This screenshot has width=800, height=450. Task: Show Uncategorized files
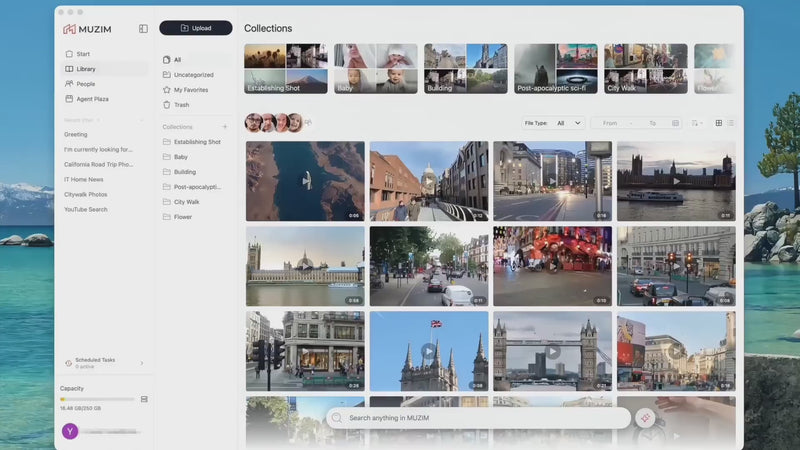coord(193,75)
